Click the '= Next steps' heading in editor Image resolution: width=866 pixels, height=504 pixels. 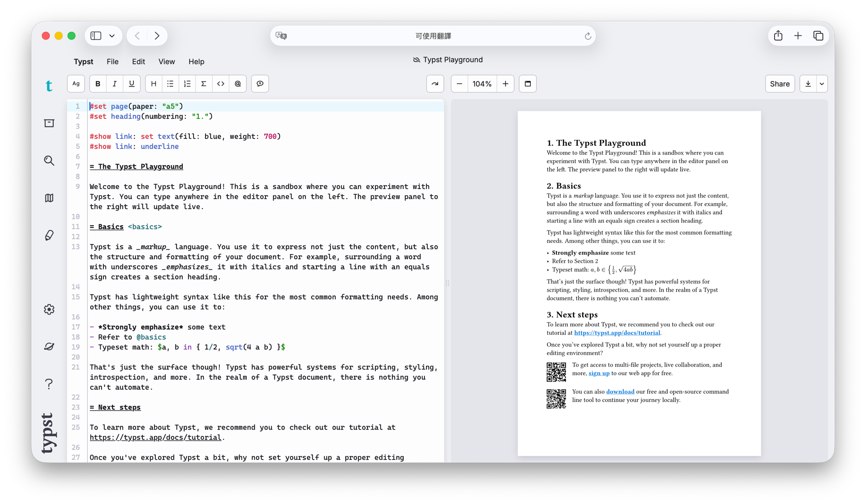[x=115, y=407]
